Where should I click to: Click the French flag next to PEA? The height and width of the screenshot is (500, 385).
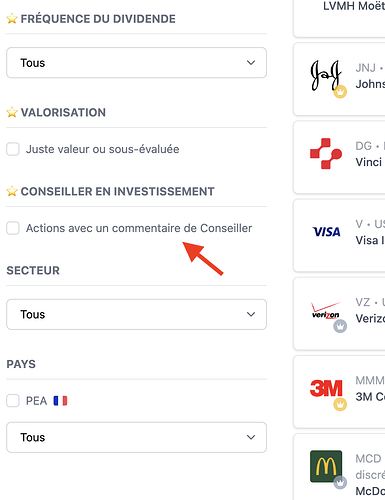(60, 401)
